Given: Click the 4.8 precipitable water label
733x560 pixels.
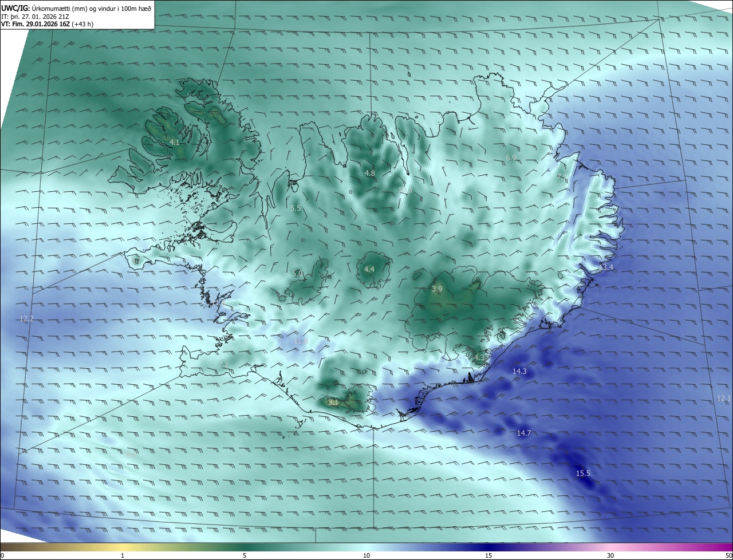Looking at the screenshot, I should [370, 173].
